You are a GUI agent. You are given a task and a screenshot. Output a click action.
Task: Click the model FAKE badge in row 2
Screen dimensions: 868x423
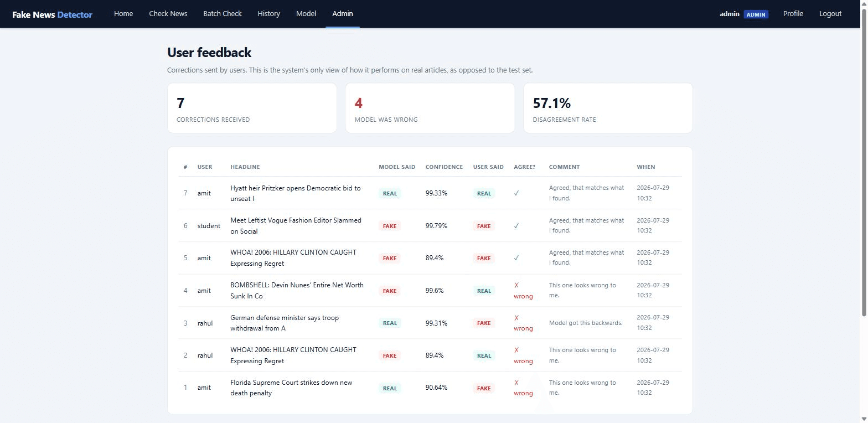tap(389, 355)
